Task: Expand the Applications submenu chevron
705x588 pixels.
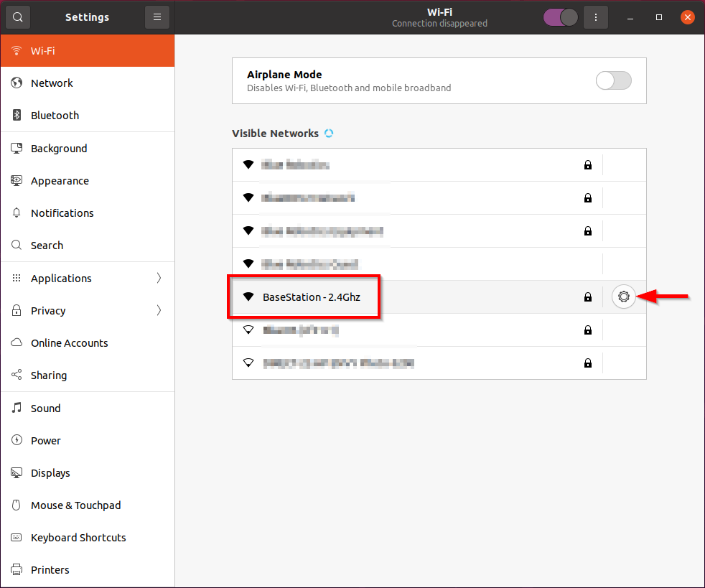Action: [x=159, y=279]
